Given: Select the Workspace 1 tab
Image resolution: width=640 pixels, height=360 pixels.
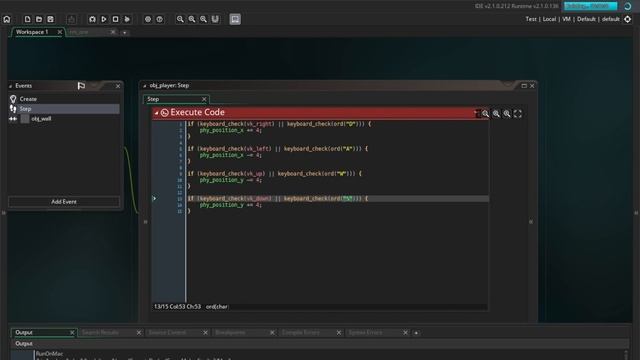Looking at the screenshot, I should tap(32, 32).
